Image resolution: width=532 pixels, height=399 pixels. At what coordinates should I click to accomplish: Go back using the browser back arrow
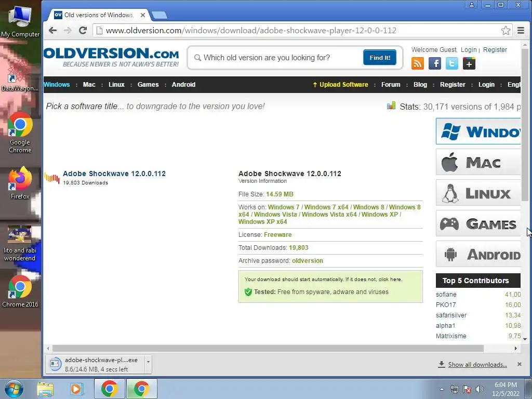pos(52,31)
